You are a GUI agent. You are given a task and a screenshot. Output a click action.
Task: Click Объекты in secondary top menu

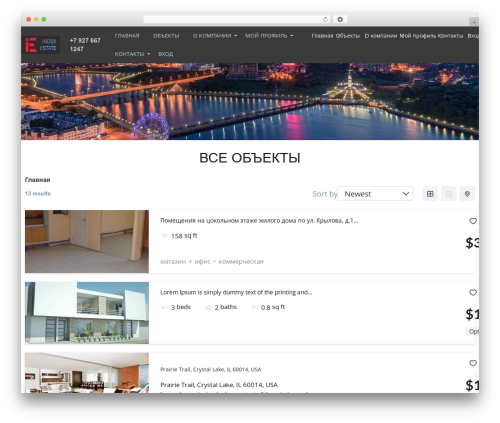pyautogui.click(x=348, y=36)
